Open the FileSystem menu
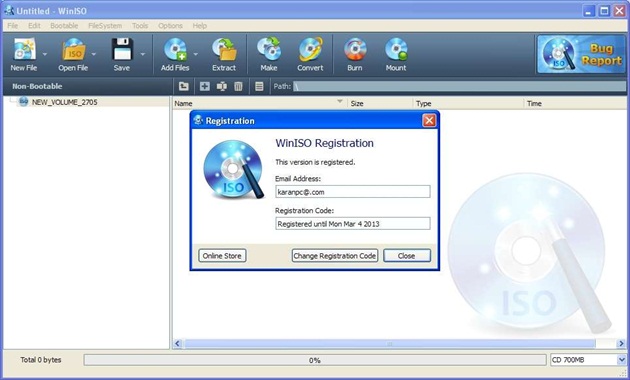Screen dimensions: 630x380 click(105, 26)
